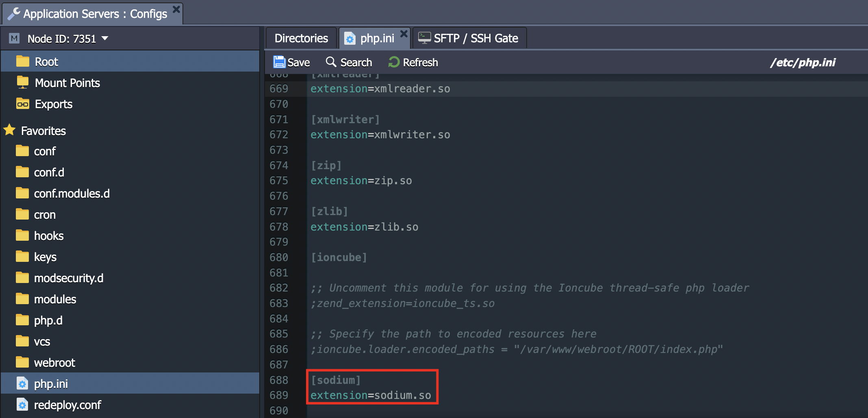Click the ;ioncube.loader.encoded_paths line
The image size is (868, 418).
[516, 349]
